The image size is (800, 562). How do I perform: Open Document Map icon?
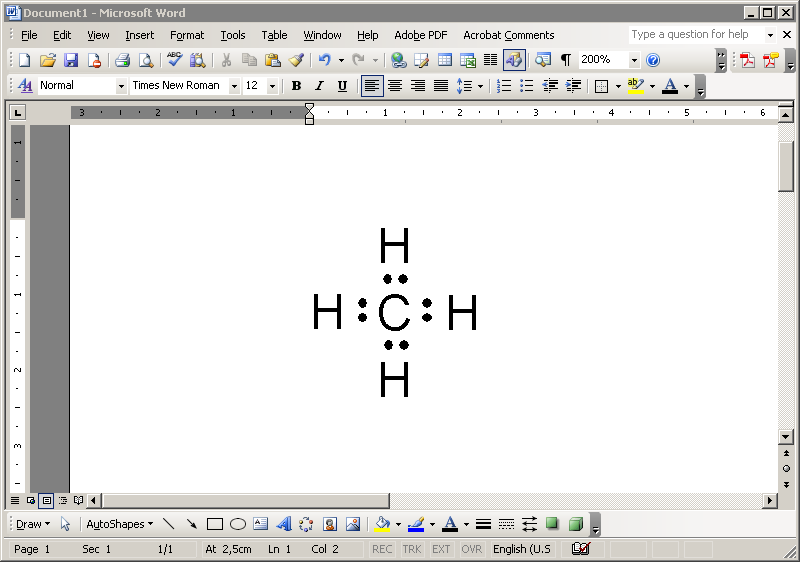pos(542,60)
